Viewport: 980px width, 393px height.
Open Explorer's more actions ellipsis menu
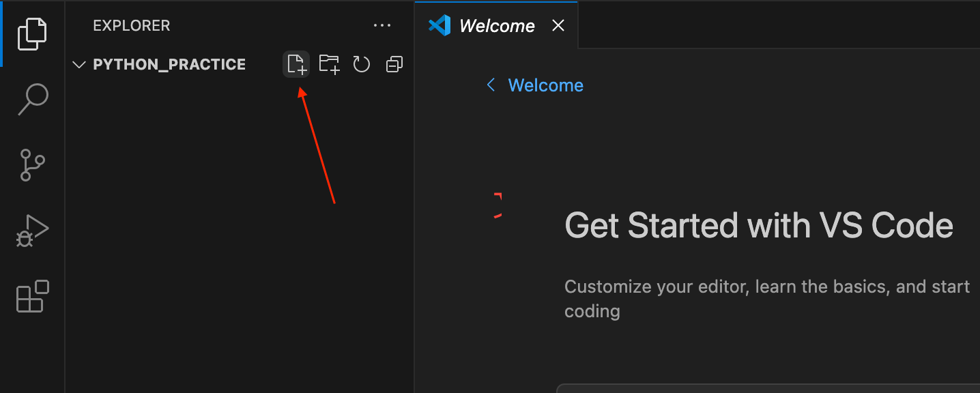(382, 26)
